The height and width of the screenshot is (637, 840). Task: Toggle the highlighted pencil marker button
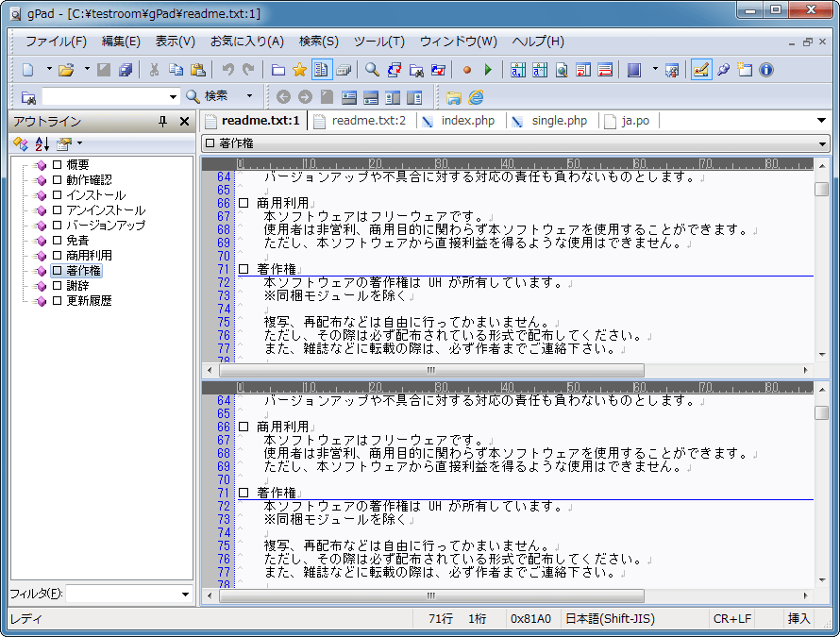(x=700, y=70)
